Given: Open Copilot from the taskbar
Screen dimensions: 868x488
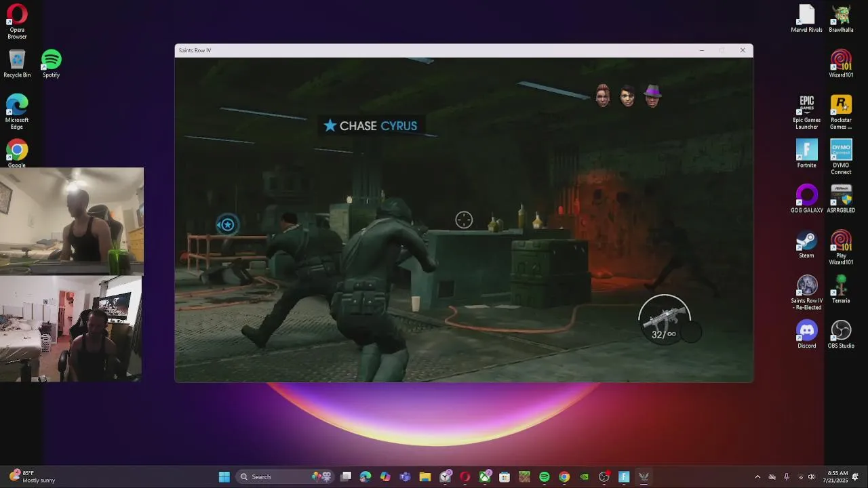Looking at the screenshot, I should (385, 477).
